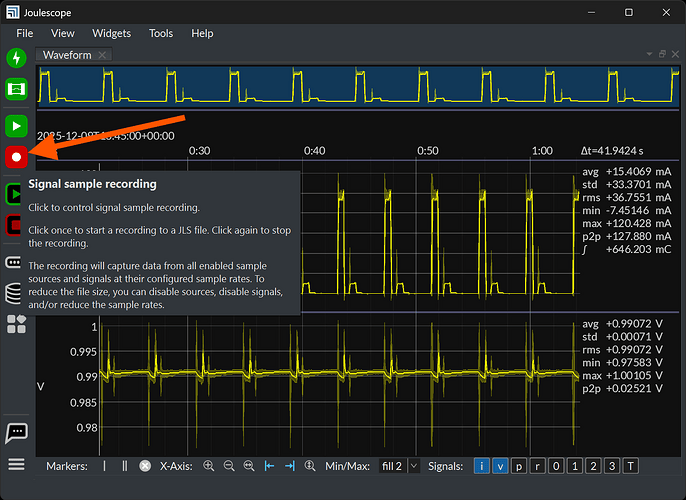The image size is (686, 500).
Task: Select the Waveform tab
Action: pos(66,55)
